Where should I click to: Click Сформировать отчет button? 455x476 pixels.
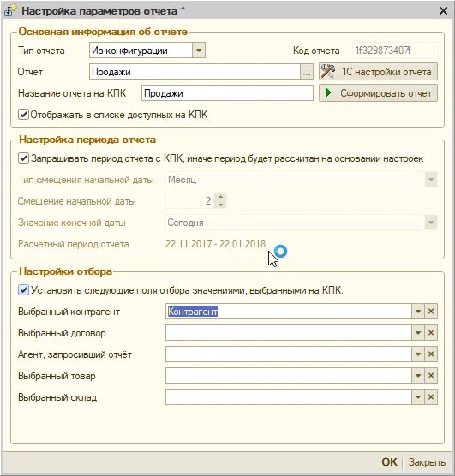[x=378, y=93]
